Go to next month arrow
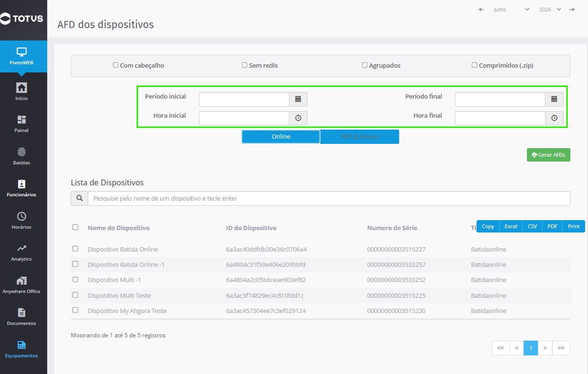The height and width of the screenshot is (374, 588). pos(572,10)
